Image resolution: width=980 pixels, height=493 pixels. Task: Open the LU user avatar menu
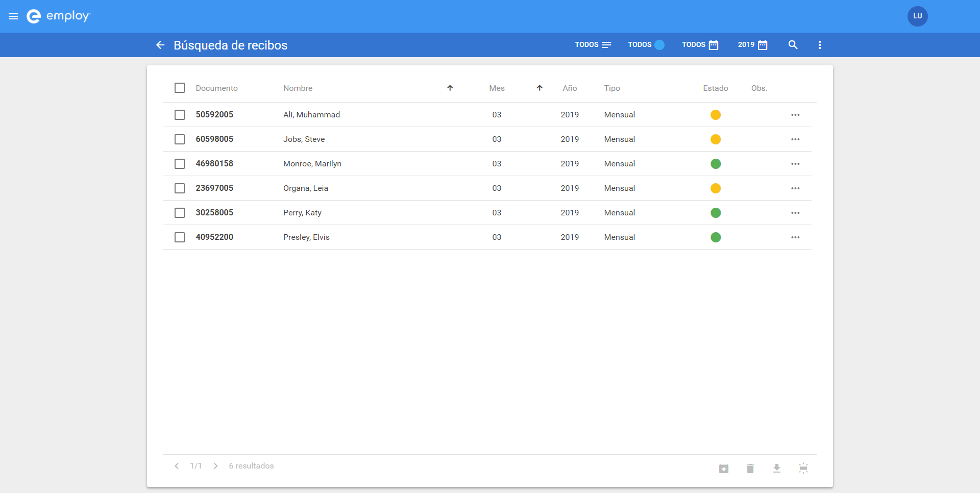[917, 16]
